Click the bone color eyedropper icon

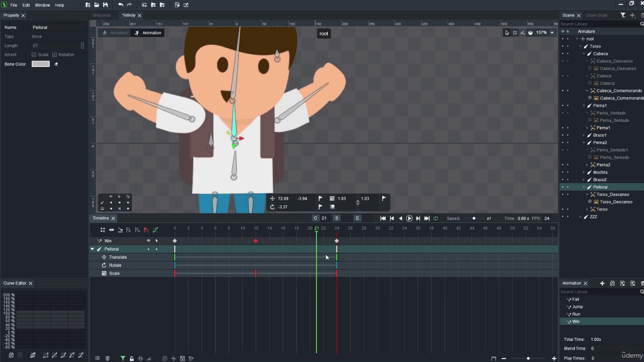pos(56,64)
